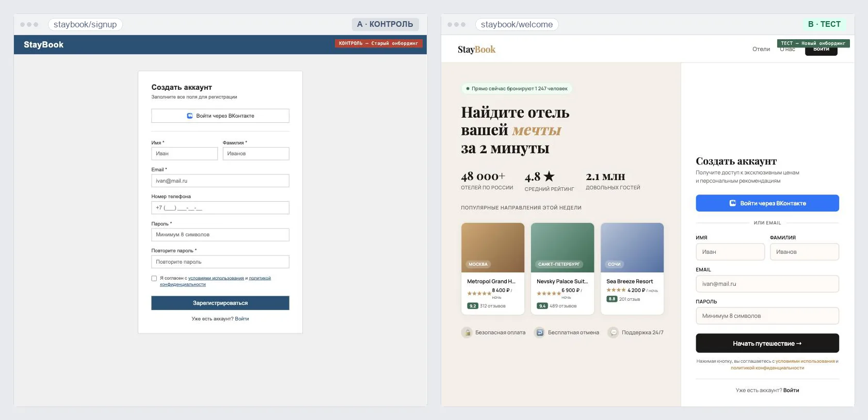Open the Войти link under the test form
The height and width of the screenshot is (420, 868).
click(791, 391)
